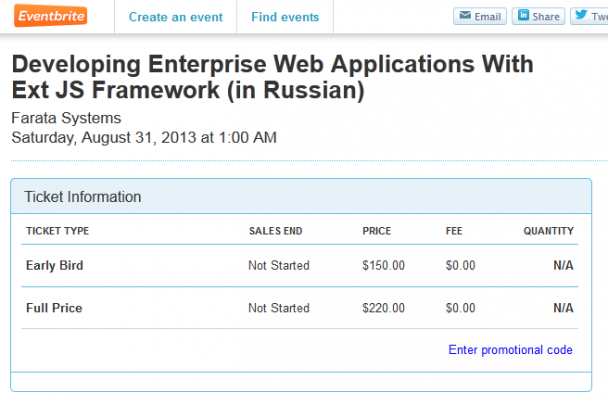This screenshot has height=405, width=608.
Task: Open the Create an event tab
Action: (176, 17)
